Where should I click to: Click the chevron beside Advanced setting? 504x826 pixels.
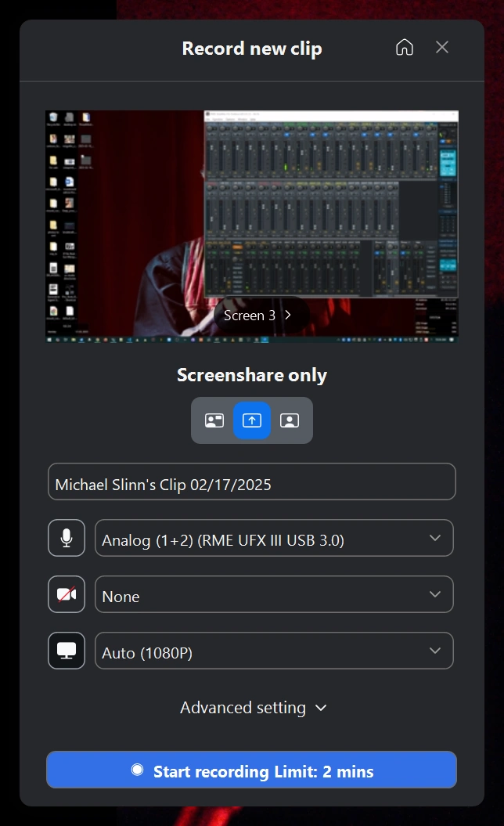320,708
